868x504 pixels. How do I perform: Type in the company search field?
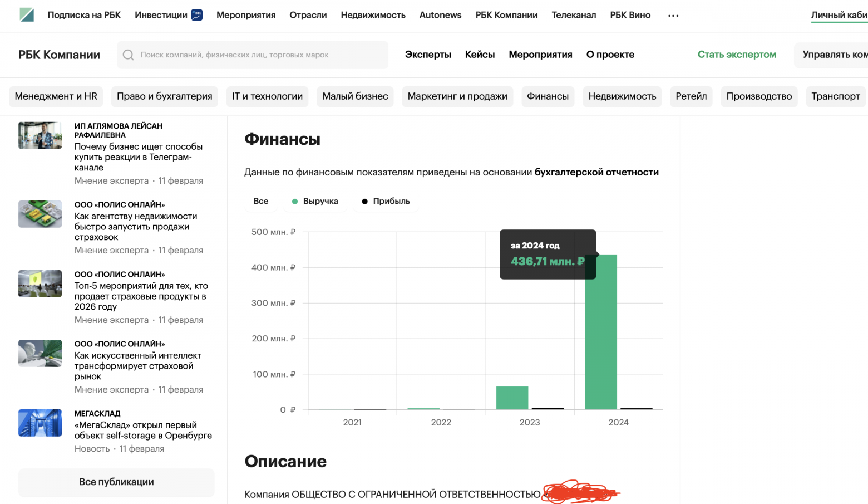tap(259, 55)
